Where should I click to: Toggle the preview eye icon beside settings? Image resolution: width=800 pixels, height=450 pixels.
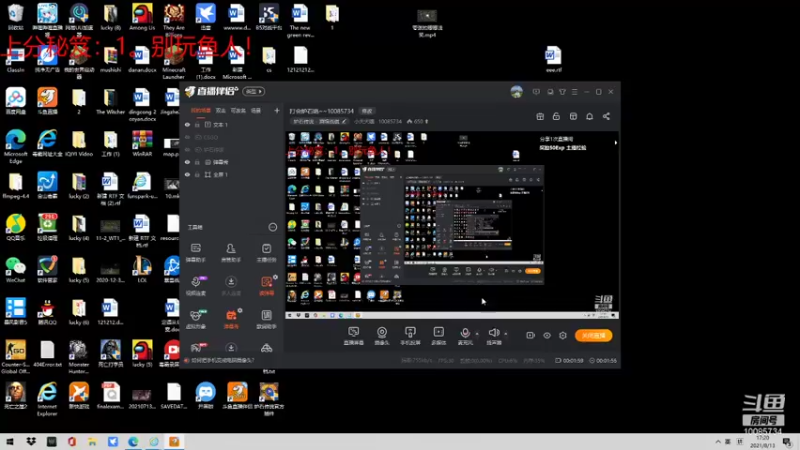[x=547, y=335]
